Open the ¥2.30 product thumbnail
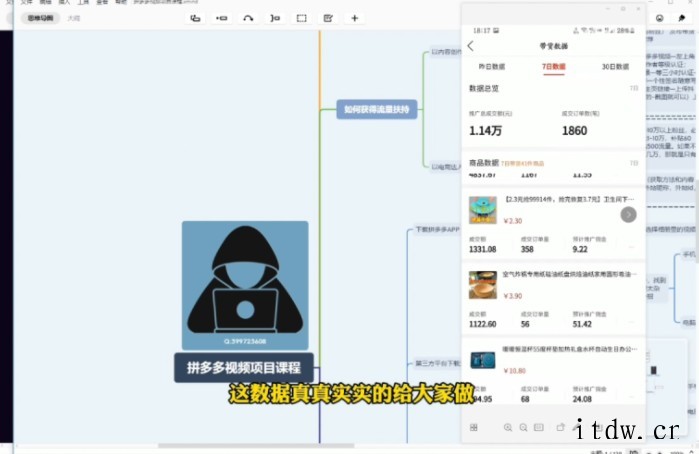The width and height of the screenshot is (699, 454). [x=483, y=210]
